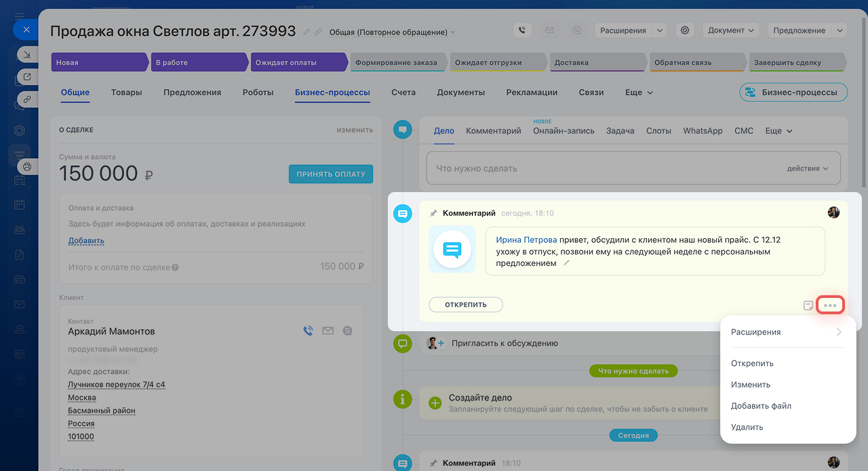This screenshot has width=868, height=471.
Task: Expand Еще in deal tabs row
Action: point(639,92)
